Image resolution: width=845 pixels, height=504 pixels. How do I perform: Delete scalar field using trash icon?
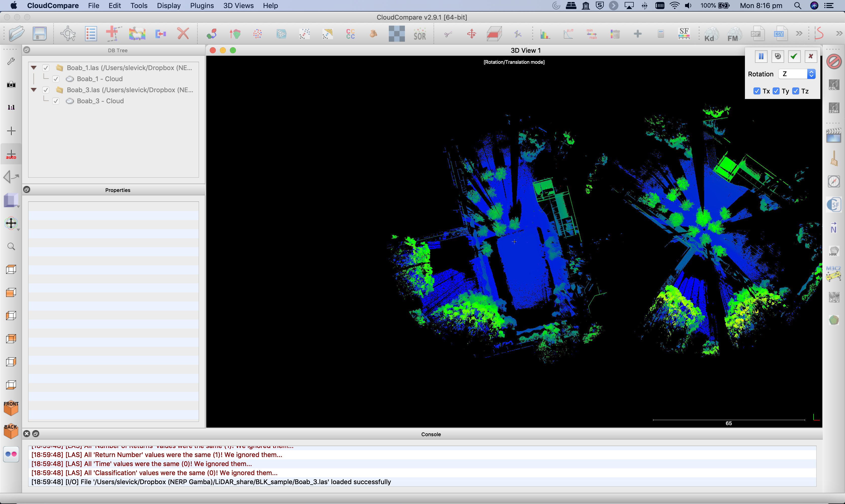tap(615, 34)
